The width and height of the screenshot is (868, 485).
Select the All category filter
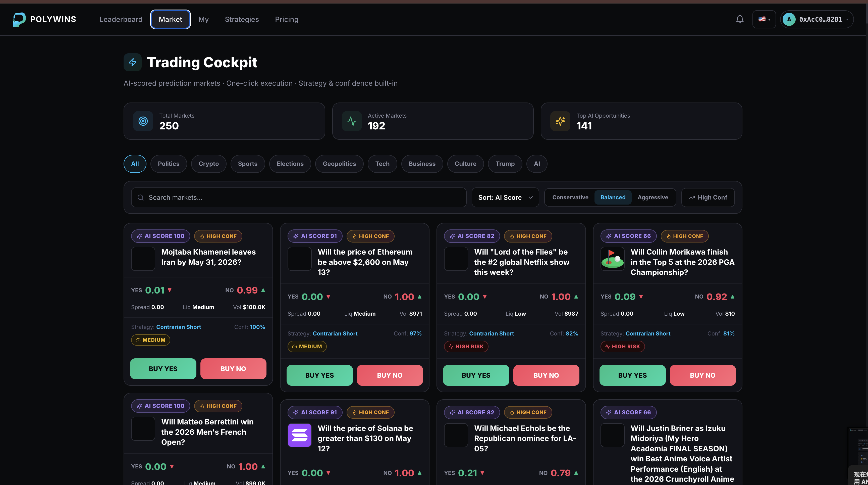(x=135, y=164)
